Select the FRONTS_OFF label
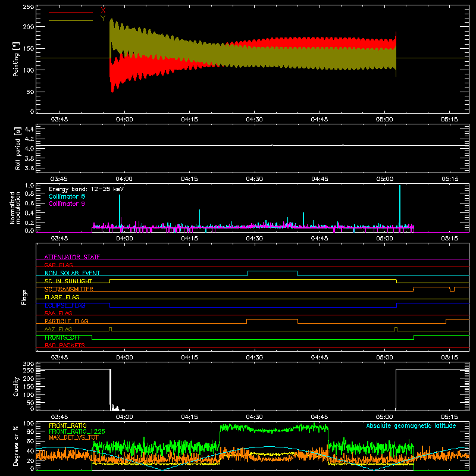Viewport: 476px width, 476px height. coord(62,337)
